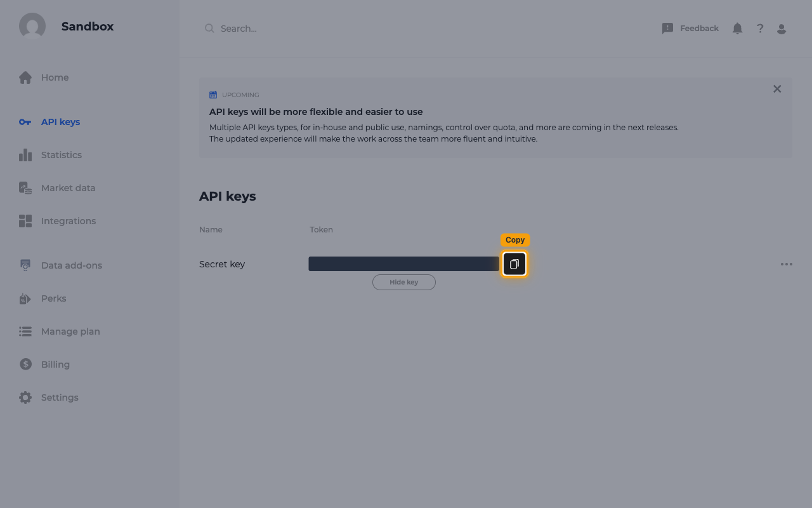This screenshot has height=508, width=812.
Task: Go to Home in sidebar
Action: click(x=55, y=77)
